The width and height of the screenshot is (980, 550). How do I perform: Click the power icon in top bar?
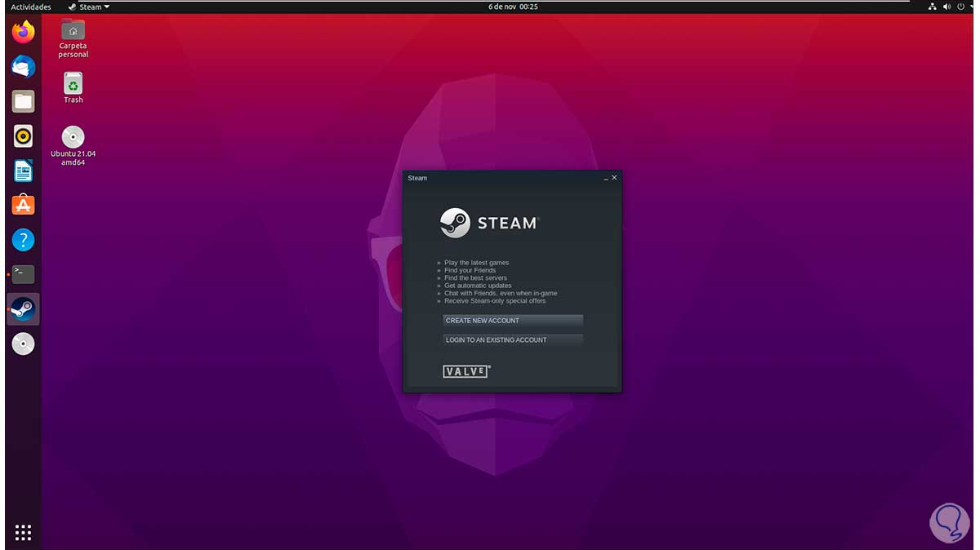tap(960, 7)
